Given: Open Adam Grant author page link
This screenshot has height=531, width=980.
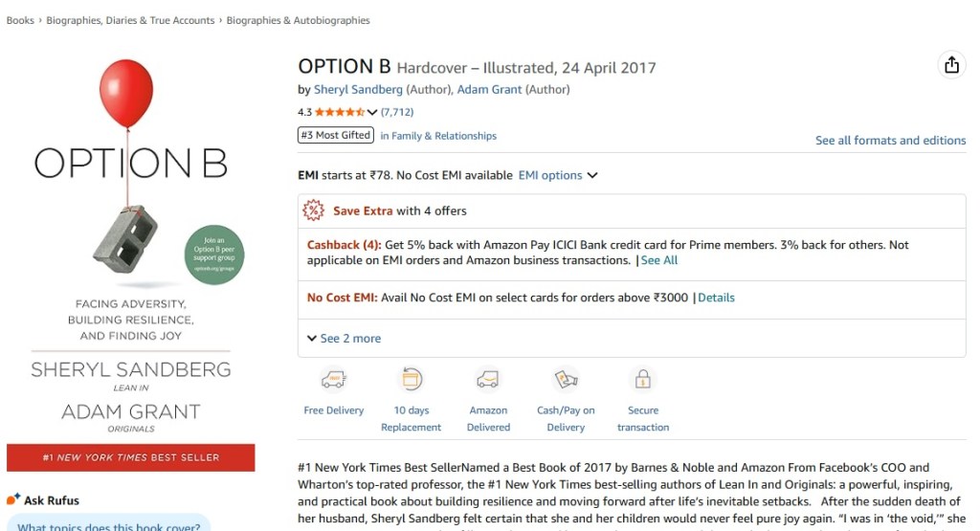Looking at the screenshot, I should click(x=488, y=90).
